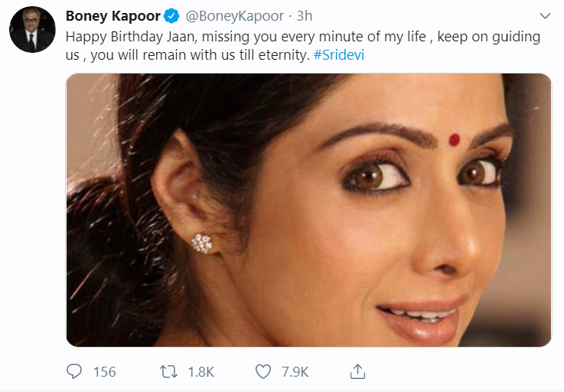Open the share tweet icon
Image resolution: width=564 pixels, height=392 pixels.
(357, 371)
